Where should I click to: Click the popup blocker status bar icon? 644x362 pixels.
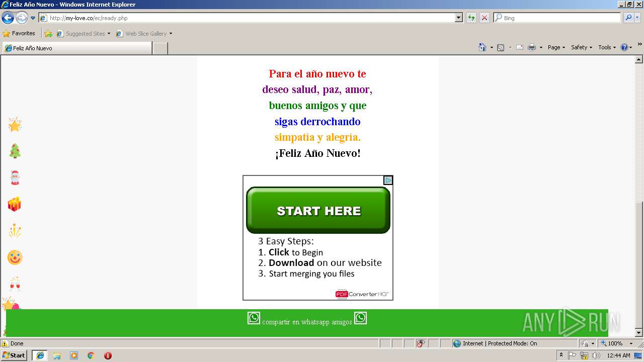tap(421, 343)
